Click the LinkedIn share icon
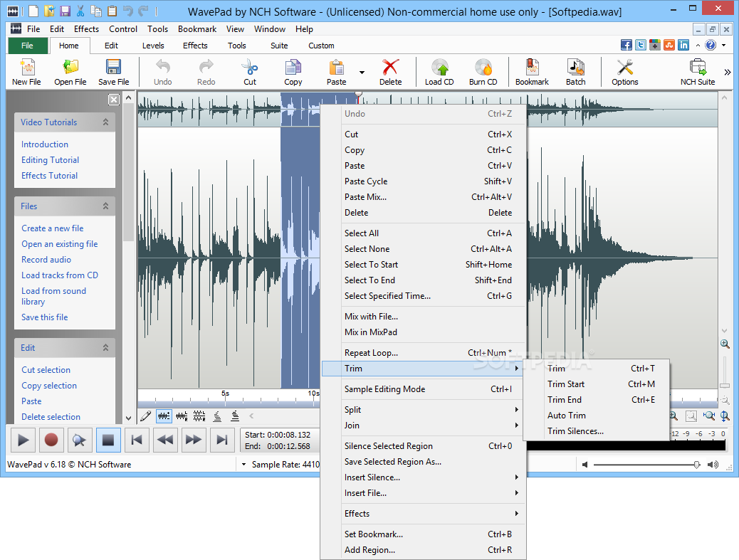 [683, 46]
